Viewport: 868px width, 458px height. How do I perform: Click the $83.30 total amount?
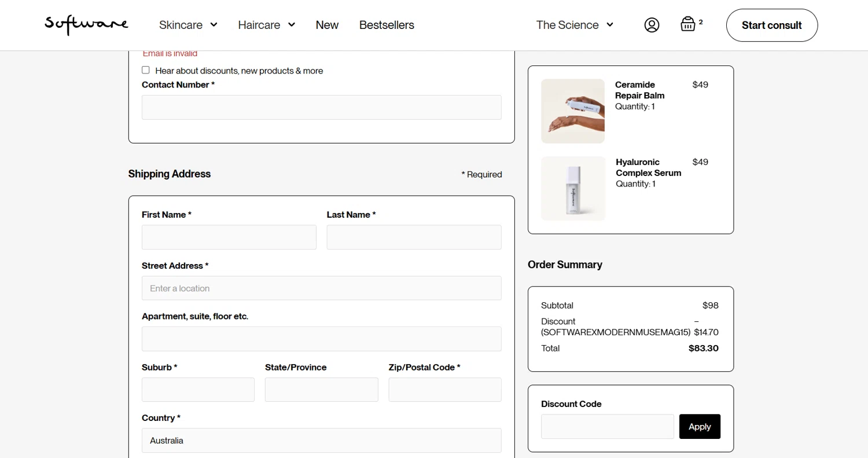pos(704,348)
